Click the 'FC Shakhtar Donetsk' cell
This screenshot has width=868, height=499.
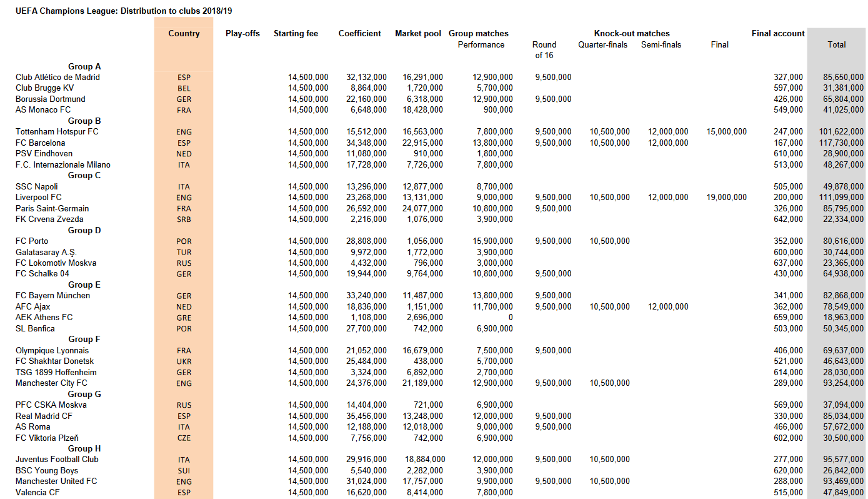[55, 361]
